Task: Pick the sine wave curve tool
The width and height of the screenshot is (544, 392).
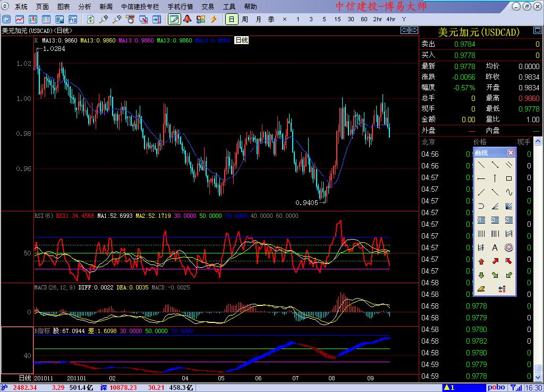Action: pos(508,192)
